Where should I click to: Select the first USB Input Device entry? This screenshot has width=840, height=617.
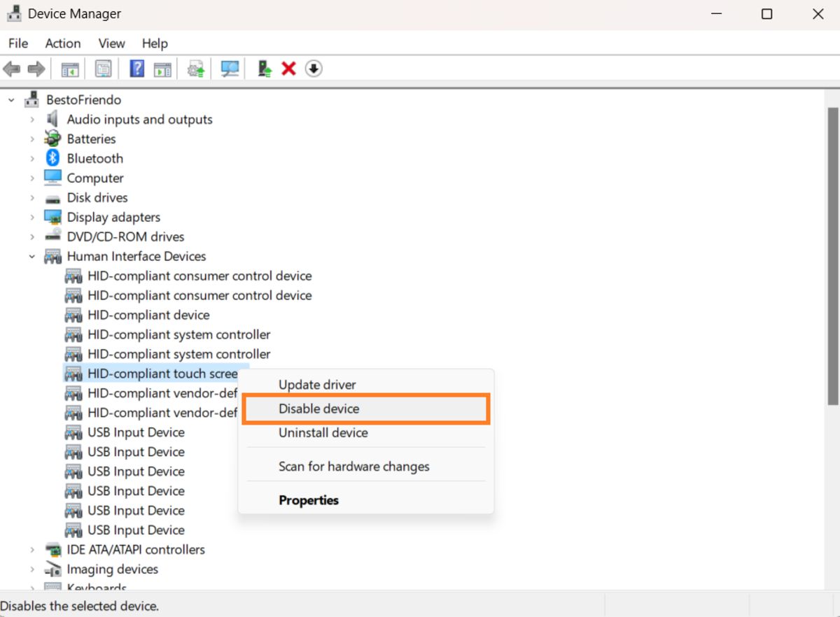click(136, 432)
